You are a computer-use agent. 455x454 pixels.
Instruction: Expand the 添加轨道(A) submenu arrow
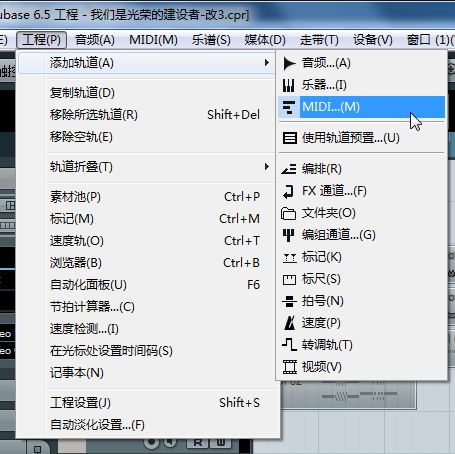pyautogui.click(x=266, y=63)
